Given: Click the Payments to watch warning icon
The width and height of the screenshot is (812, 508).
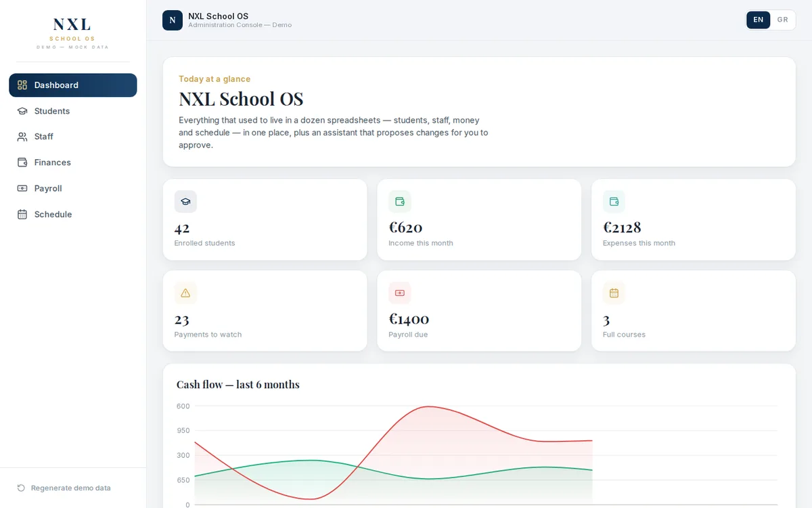Looking at the screenshot, I should pos(185,293).
